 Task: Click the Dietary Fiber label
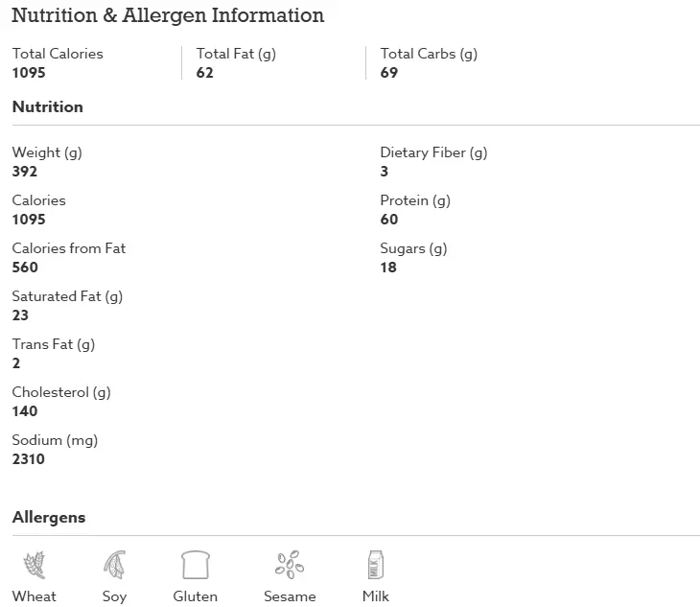pos(433,153)
